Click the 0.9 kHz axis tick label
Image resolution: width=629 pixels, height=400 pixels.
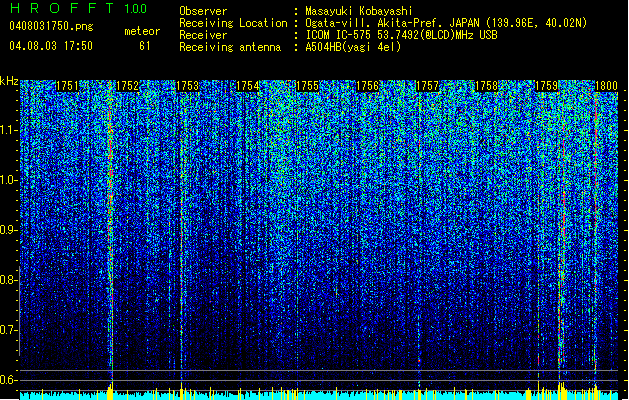[x=8, y=230]
